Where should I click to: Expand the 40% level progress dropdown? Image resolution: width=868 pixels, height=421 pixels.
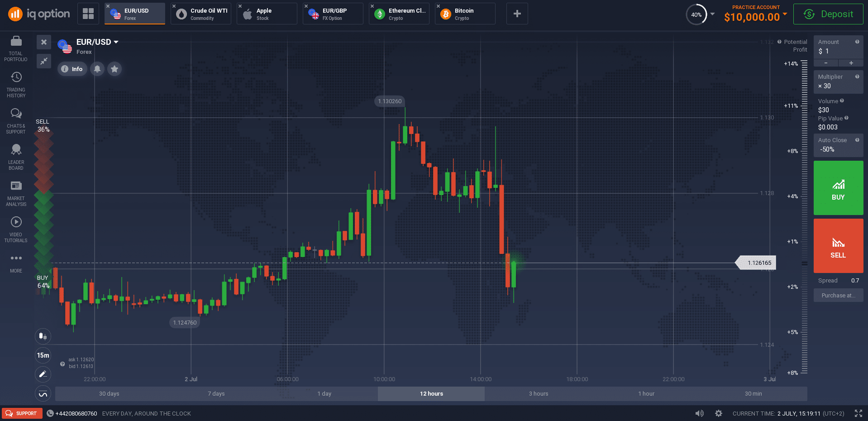tap(712, 14)
